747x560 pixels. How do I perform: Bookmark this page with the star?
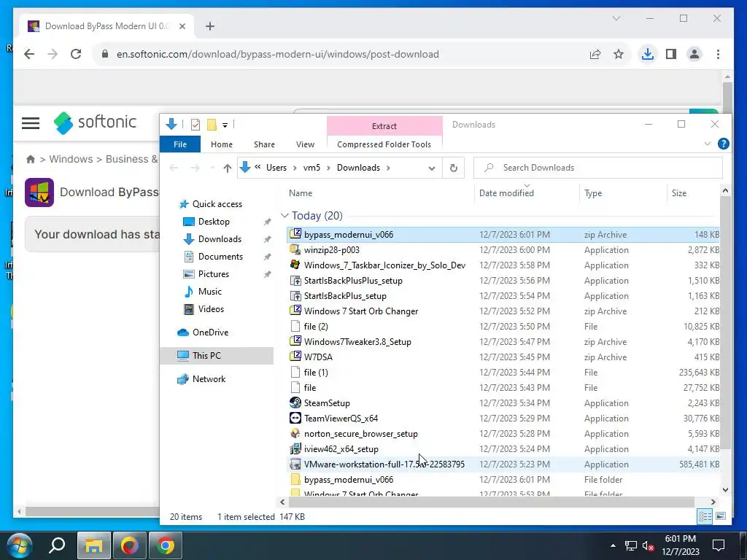coord(619,54)
